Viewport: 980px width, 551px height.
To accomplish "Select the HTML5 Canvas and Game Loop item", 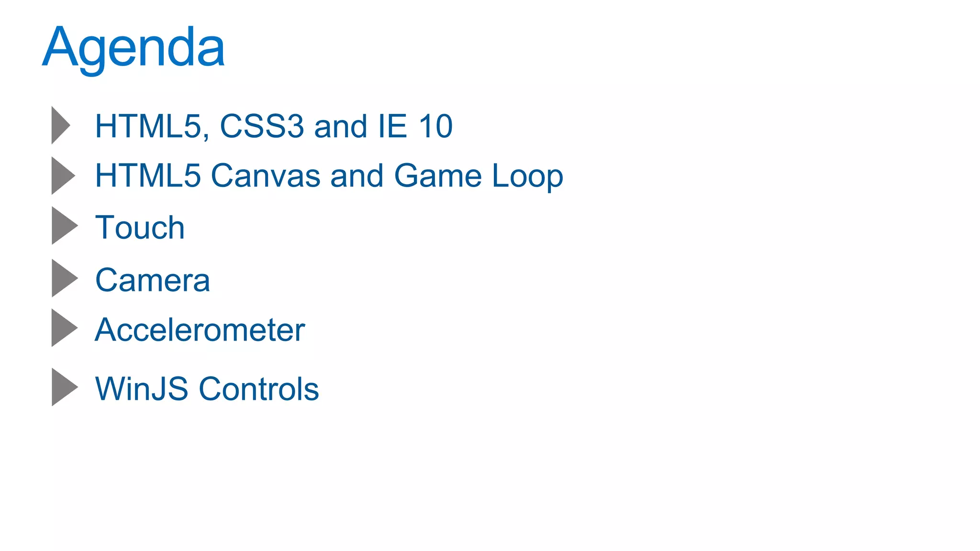I will pyautogui.click(x=329, y=176).
